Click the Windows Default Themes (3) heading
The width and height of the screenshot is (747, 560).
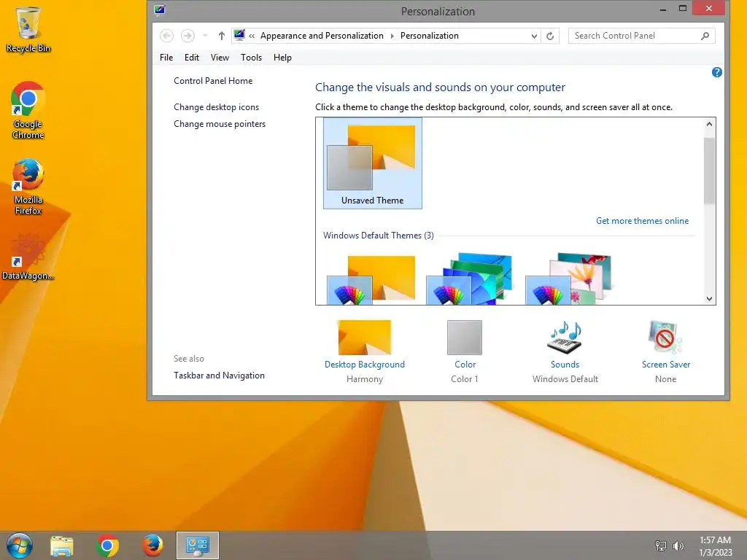(379, 236)
